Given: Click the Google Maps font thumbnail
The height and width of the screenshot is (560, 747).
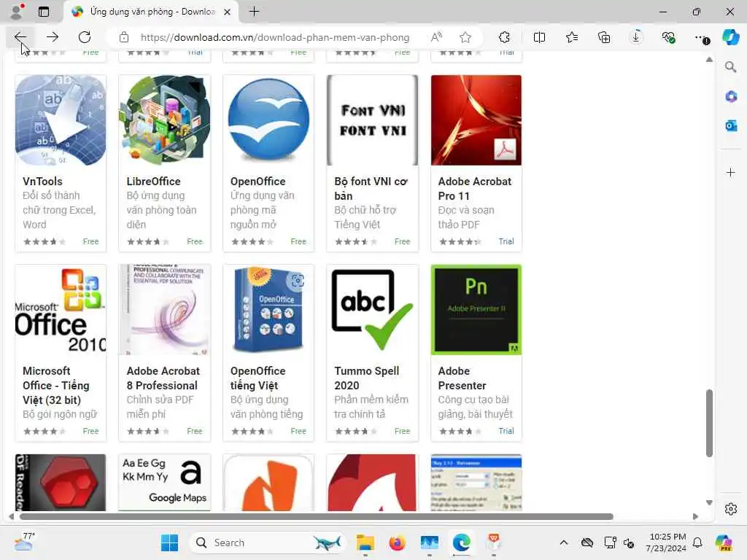Looking at the screenshot, I should coord(164,483).
